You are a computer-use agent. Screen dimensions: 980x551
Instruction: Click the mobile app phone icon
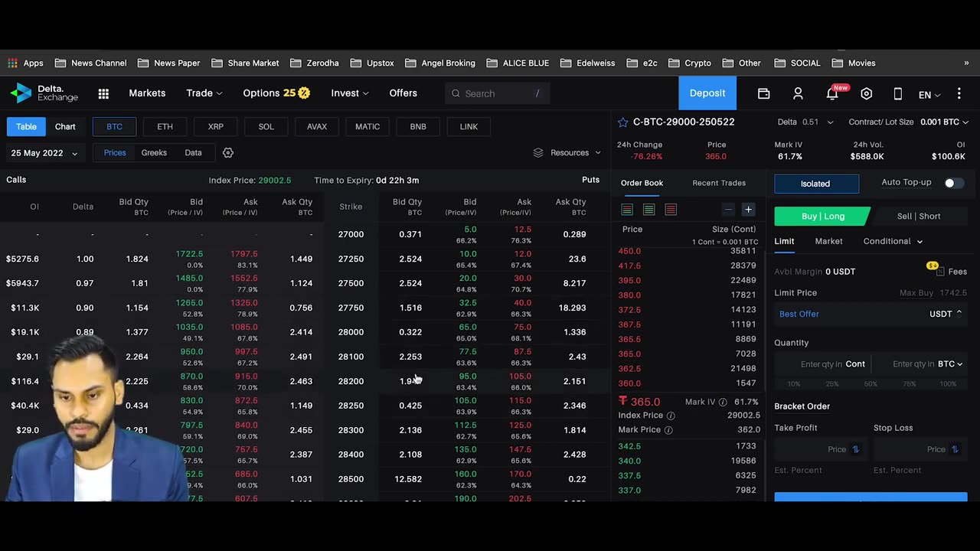click(x=898, y=93)
